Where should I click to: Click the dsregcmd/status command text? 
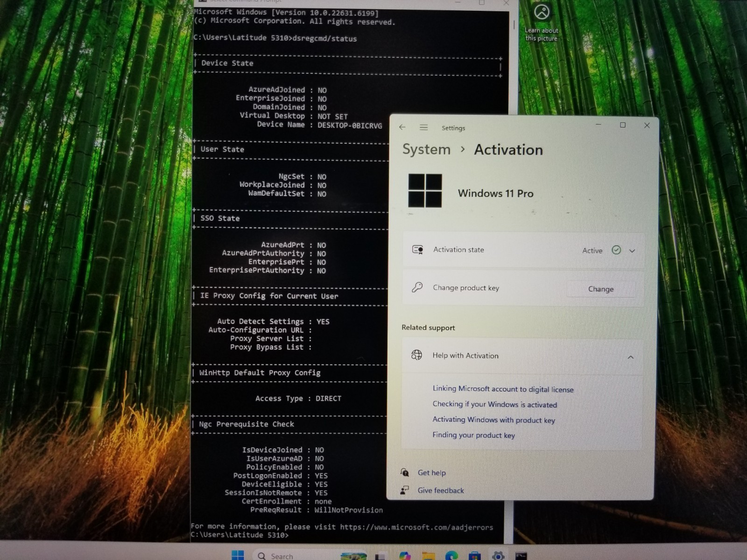click(324, 38)
